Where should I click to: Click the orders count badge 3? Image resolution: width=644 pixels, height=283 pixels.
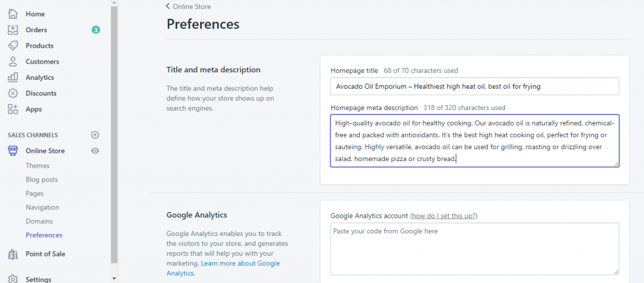[x=96, y=30]
